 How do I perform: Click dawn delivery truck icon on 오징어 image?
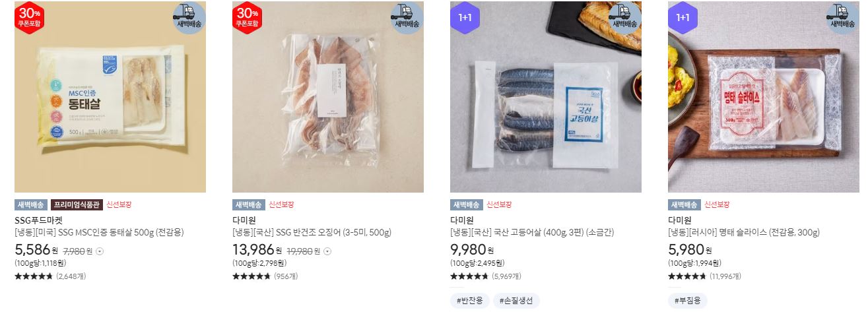coord(407,17)
